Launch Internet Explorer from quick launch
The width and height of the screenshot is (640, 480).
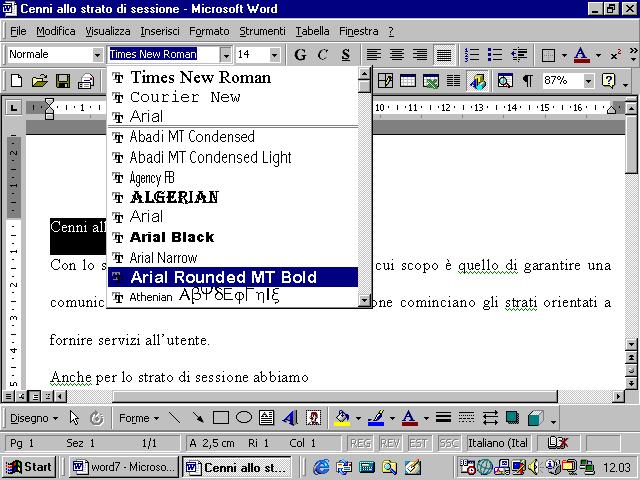321,467
